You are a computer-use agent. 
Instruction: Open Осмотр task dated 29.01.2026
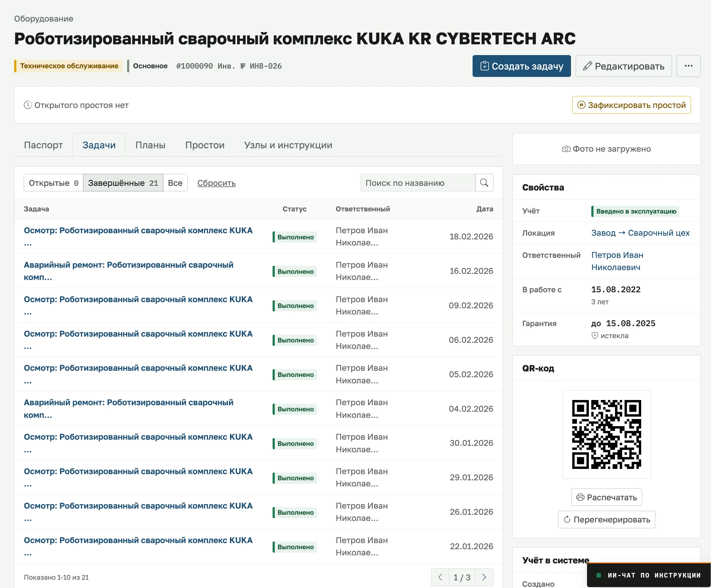[x=138, y=477]
